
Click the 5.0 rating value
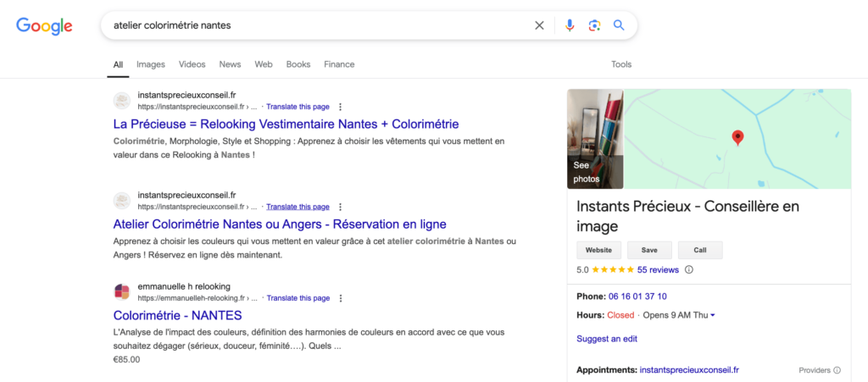click(582, 270)
